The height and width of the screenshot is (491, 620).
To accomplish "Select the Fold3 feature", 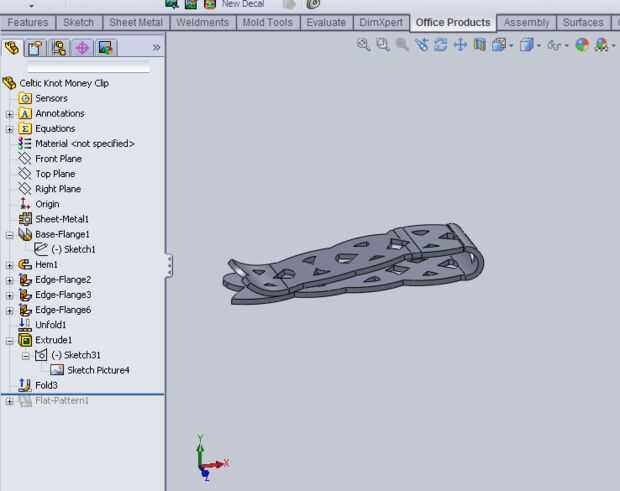I will click(x=46, y=385).
